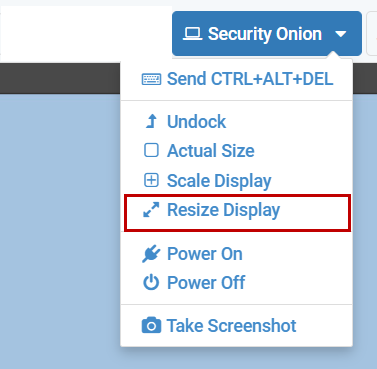Collapse the menu using the Security Onion caret
This screenshot has width=377, height=369.
341,34
